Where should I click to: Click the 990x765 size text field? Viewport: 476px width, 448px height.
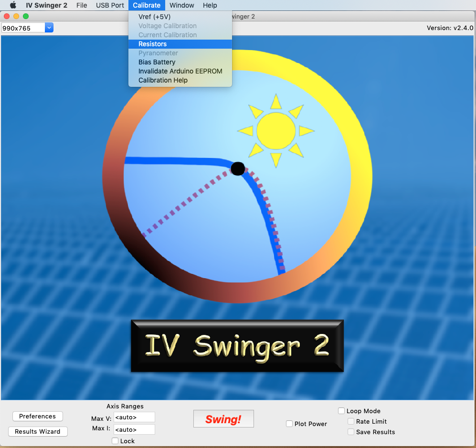[x=23, y=28]
